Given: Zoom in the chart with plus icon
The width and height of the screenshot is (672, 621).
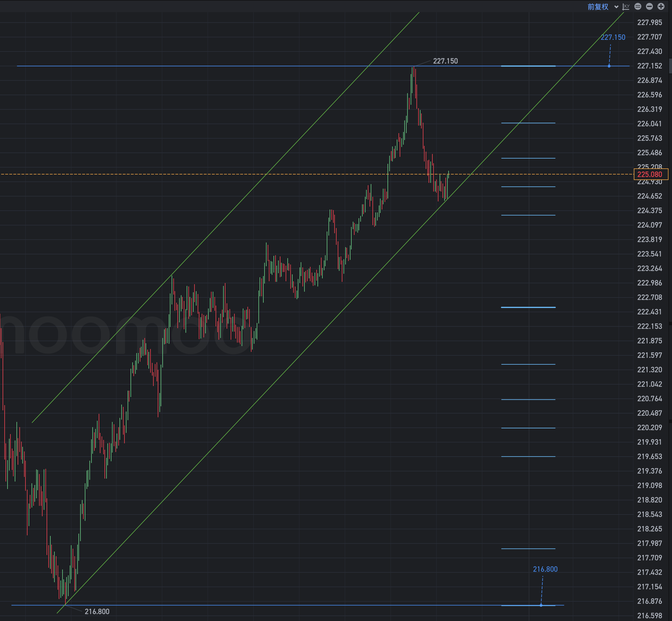Looking at the screenshot, I should point(661,6).
